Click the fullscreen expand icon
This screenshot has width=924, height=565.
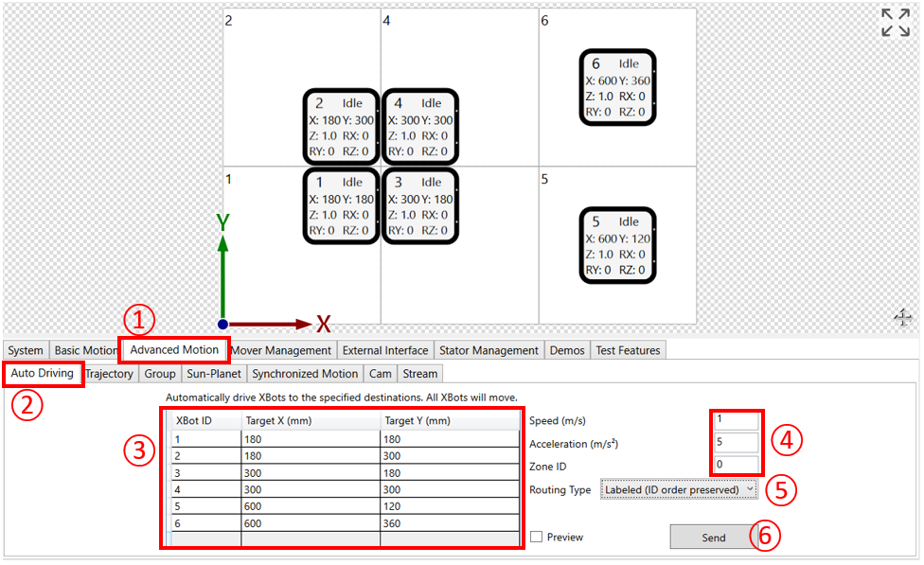[895, 23]
